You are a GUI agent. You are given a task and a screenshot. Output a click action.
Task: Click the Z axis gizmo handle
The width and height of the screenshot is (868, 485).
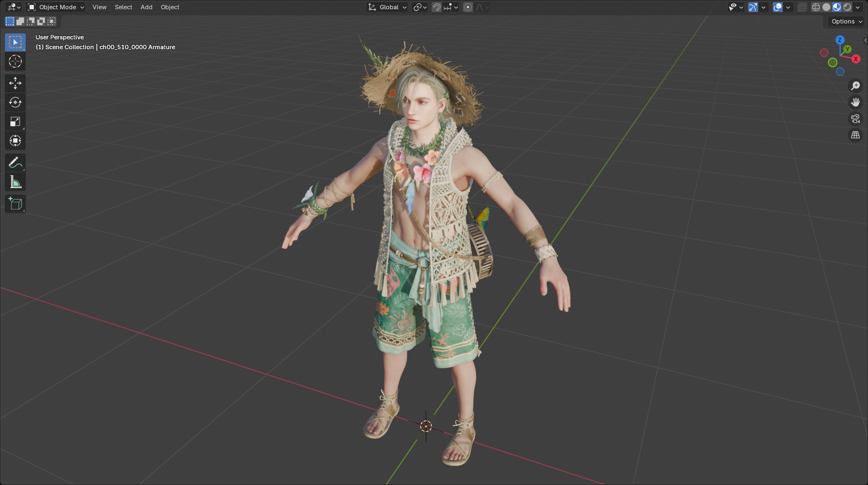pyautogui.click(x=840, y=40)
